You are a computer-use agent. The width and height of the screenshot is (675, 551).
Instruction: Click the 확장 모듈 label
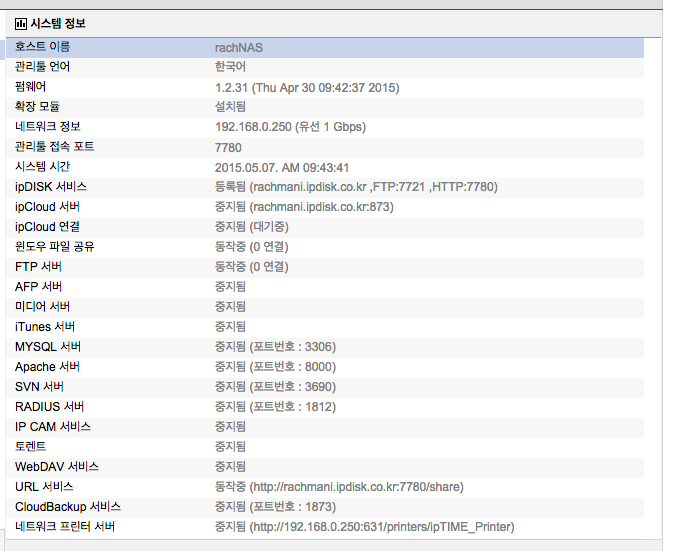pos(37,107)
